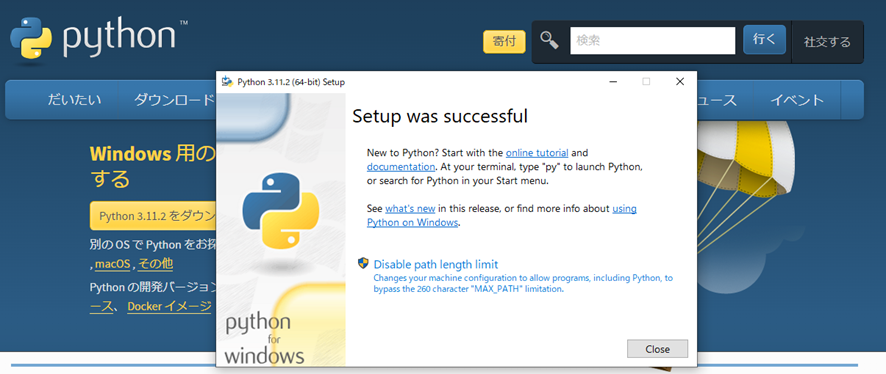This screenshot has height=374, width=886.
Task: Click the Python 3.11.2 download button on webpage
Action: coord(153,216)
